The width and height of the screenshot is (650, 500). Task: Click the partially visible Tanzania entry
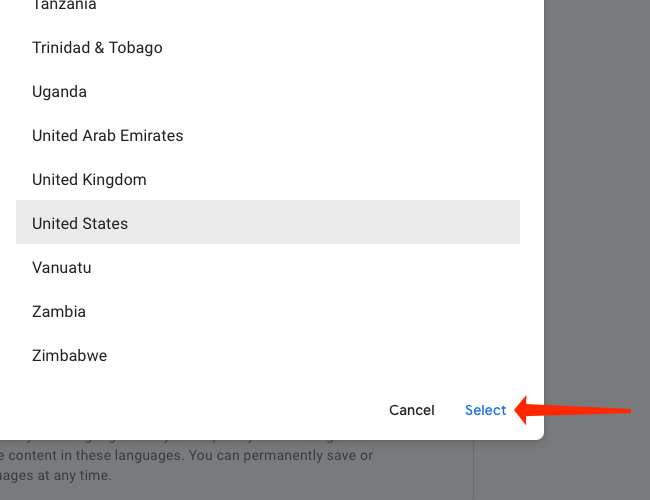point(64,6)
